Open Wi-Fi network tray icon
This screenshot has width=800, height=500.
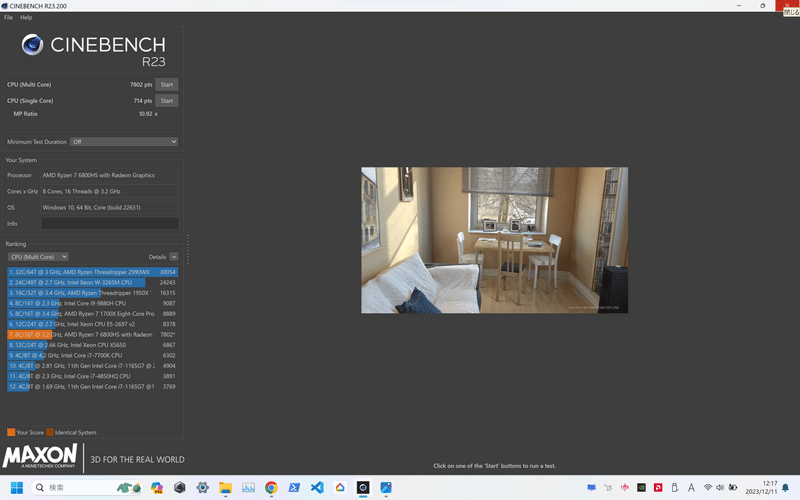(708, 488)
